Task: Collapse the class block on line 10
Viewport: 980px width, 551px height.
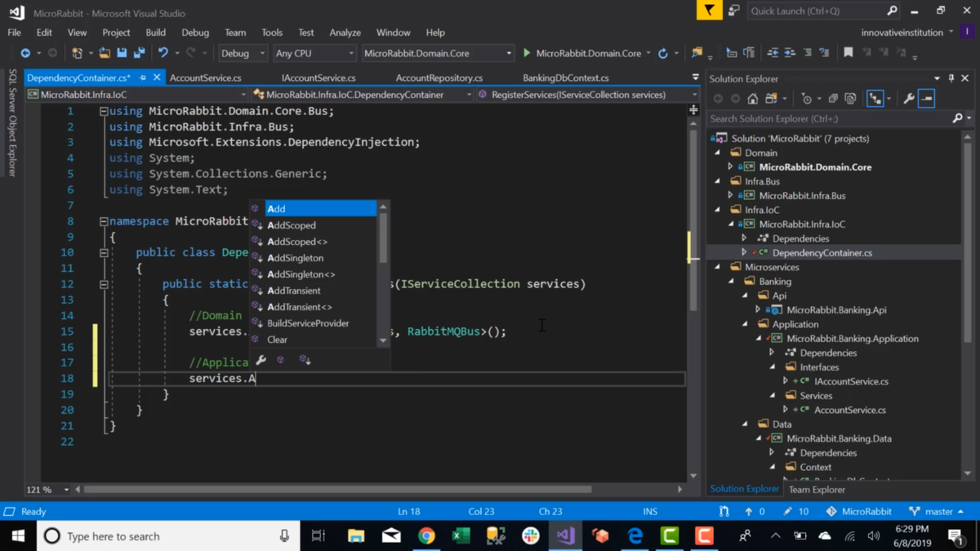Action: tap(104, 253)
